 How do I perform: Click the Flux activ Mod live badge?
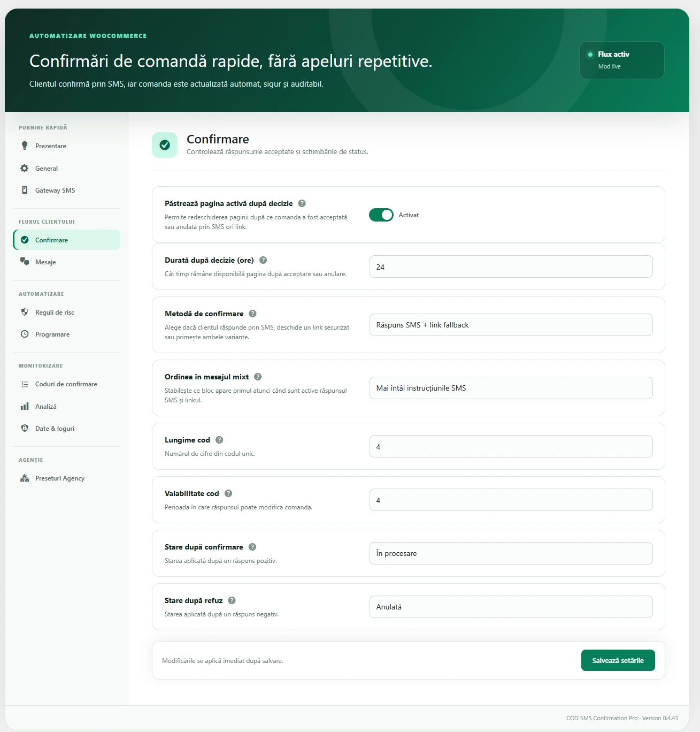[621, 60]
